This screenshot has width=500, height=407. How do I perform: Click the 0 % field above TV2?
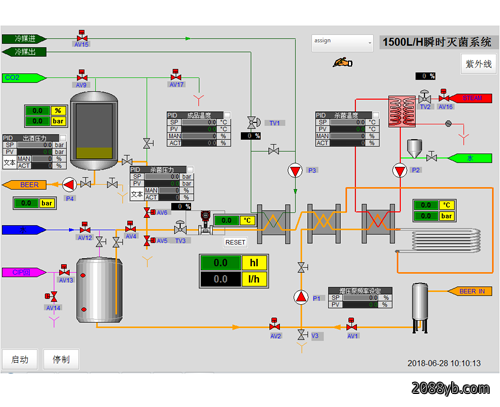[425, 76]
